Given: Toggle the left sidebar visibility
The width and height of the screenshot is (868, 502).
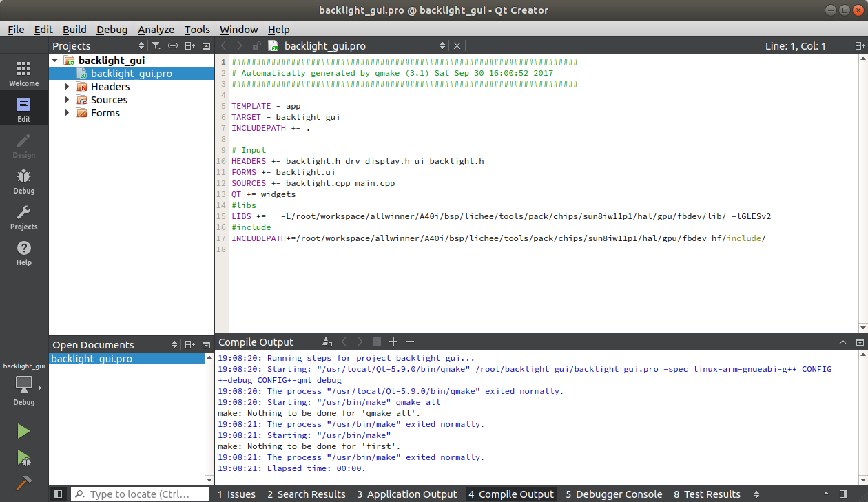Looking at the screenshot, I should point(58,494).
